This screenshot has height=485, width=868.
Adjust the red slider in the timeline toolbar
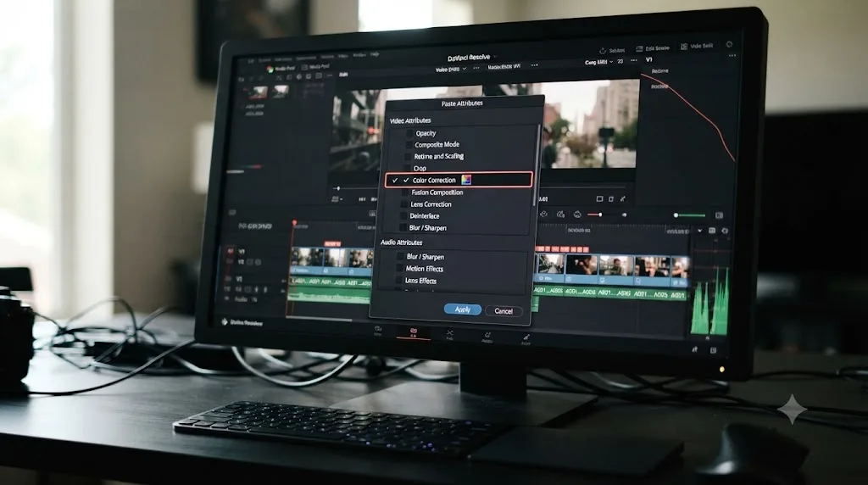coord(600,215)
